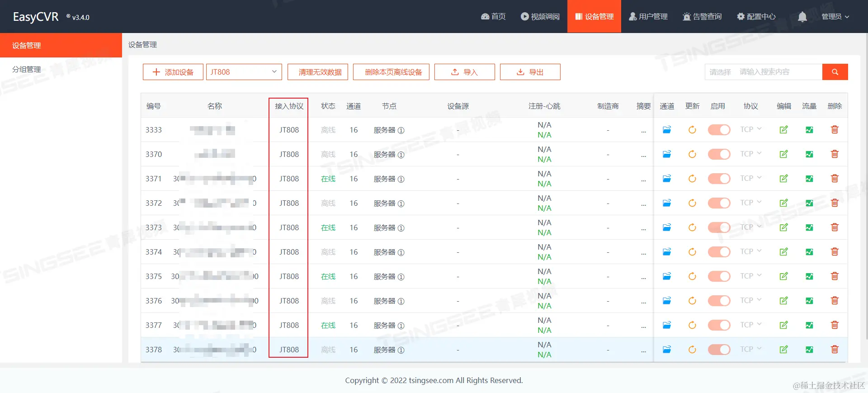View traffic chart icon for device 3372

(809, 203)
